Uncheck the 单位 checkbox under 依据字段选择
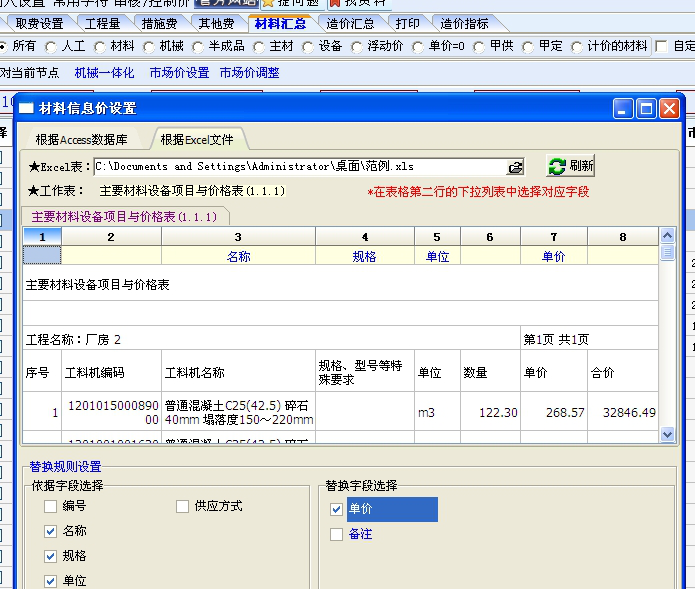 coord(51,581)
